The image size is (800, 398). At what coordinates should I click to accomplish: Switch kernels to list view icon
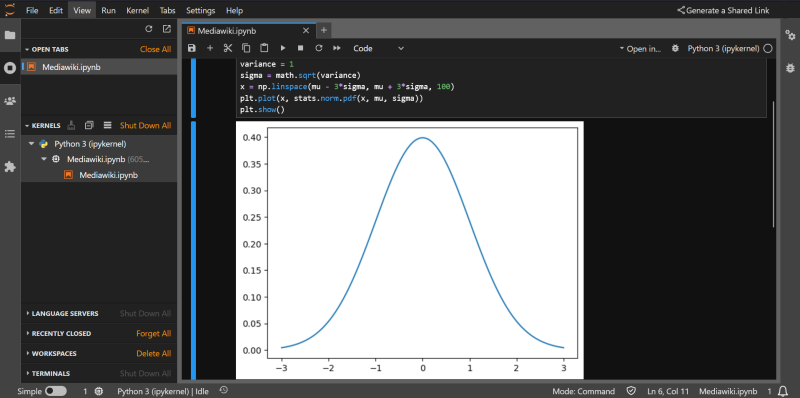pyautogui.click(x=107, y=125)
